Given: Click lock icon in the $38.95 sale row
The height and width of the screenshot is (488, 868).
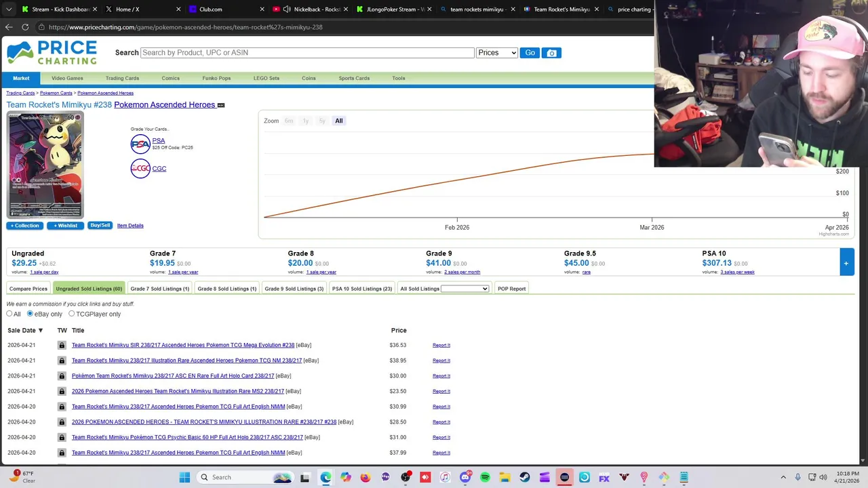Looking at the screenshot, I should click(x=62, y=361).
